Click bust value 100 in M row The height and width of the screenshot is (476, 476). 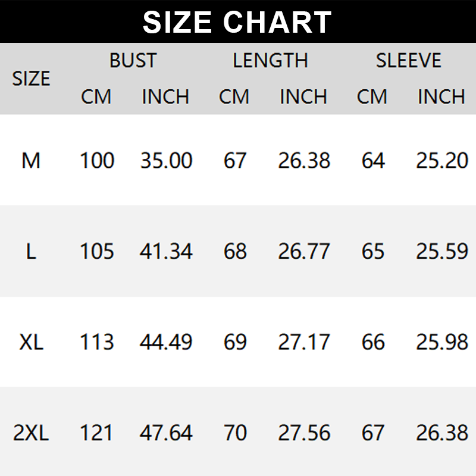(x=97, y=161)
